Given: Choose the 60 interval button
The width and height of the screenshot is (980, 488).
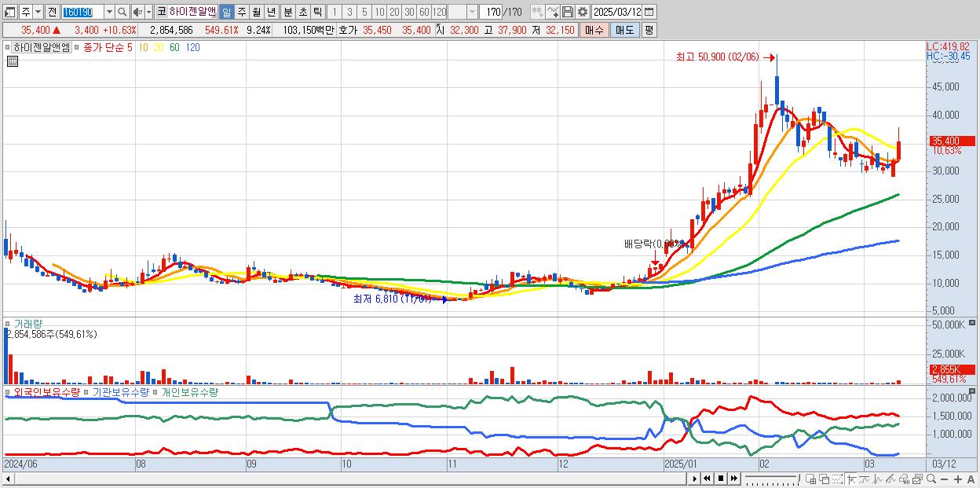Looking at the screenshot, I should 424,12.
